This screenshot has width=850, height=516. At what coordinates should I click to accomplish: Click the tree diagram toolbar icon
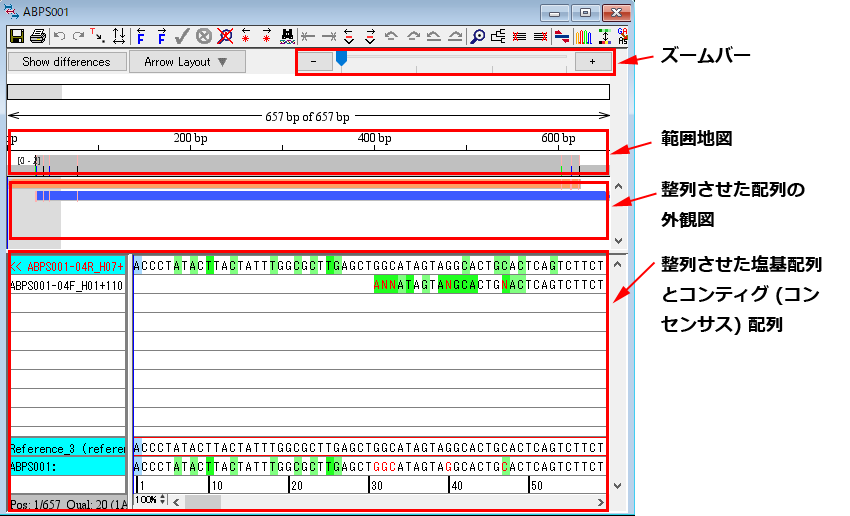point(498,36)
